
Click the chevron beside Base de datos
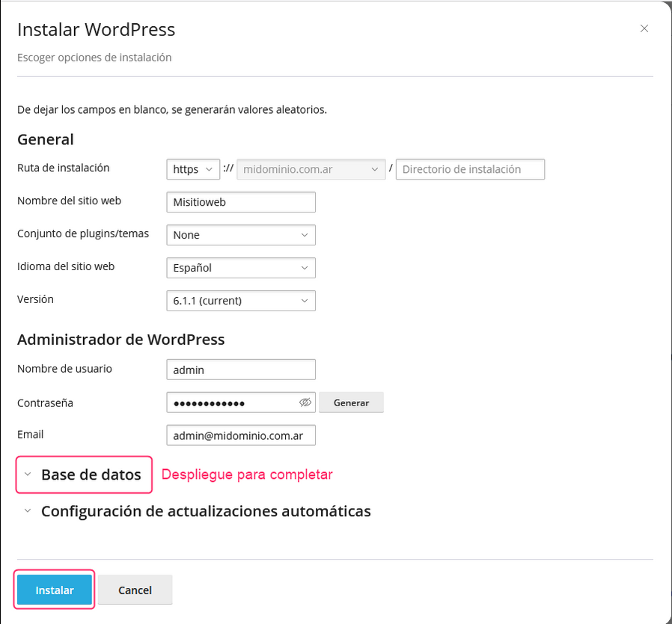point(28,474)
